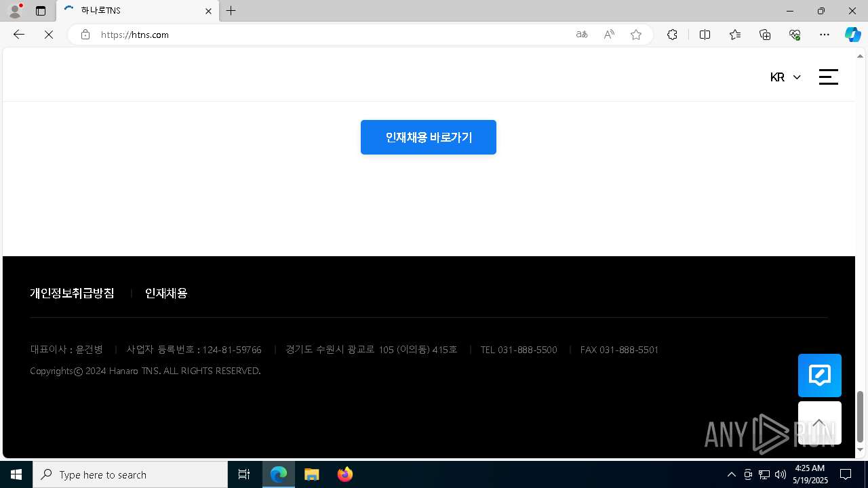Viewport: 868px width, 488px height.
Task: Open the tab actions menu
Action: pos(41,11)
